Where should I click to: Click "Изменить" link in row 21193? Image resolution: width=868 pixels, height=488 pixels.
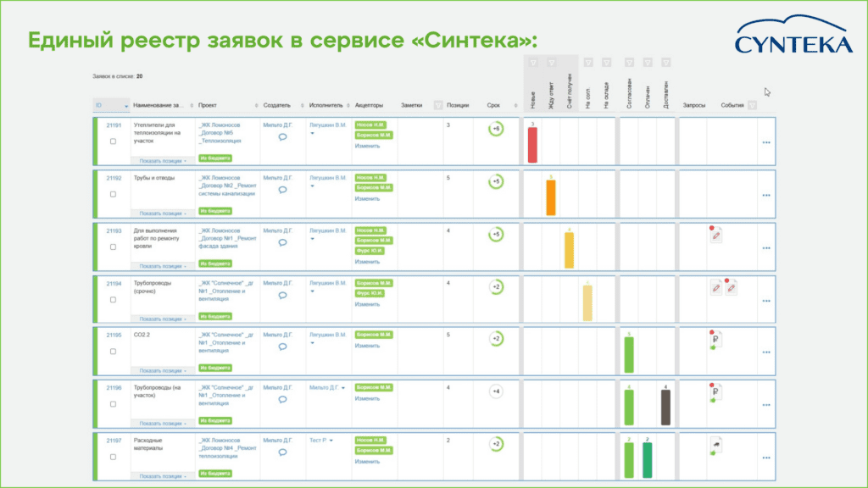367,262
